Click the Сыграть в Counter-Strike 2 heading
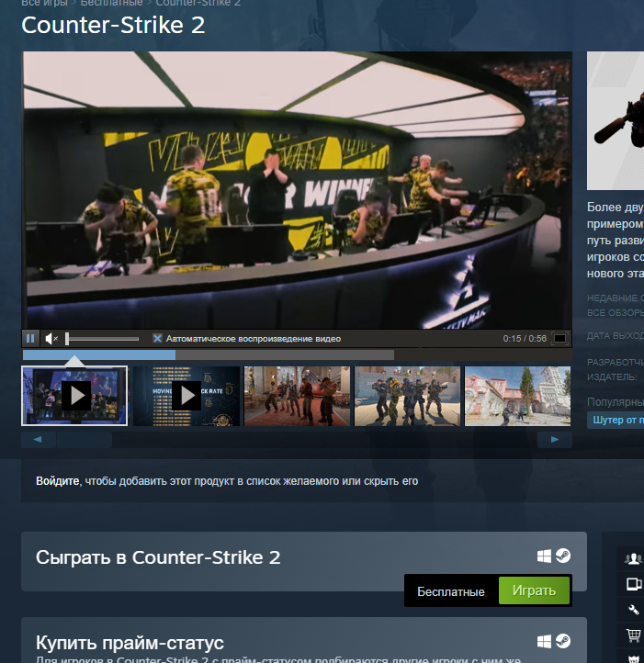The width and height of the screenshot is (644, 663). 158,557
